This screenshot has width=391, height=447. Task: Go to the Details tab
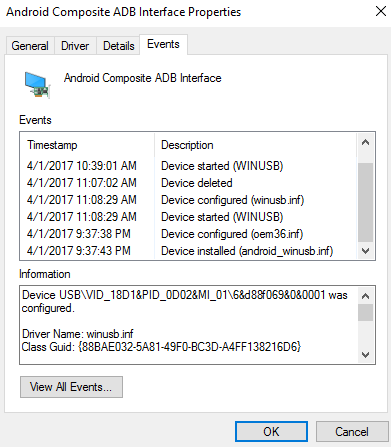pos(119,46)
